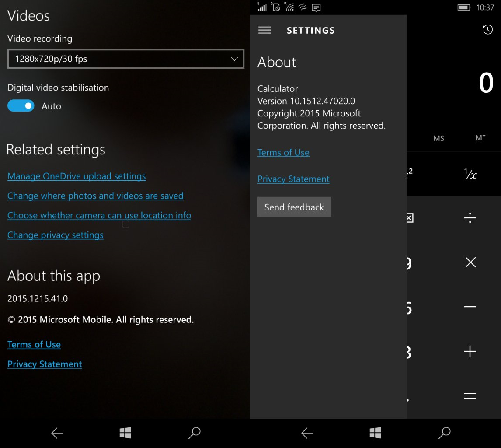Open Calculator Terms of Use link

(x=283, y=153)
